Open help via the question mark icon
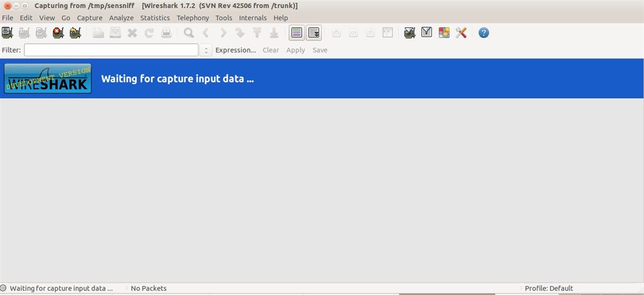 tap(484, 33)
